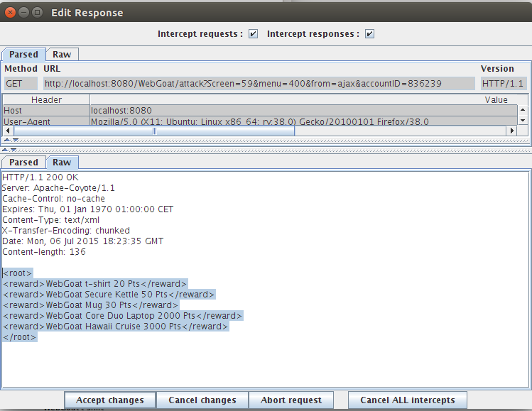Click the Hawaii Cruise 3000 Pts line
Image resolution: width=532 pixels, height=411 pixels.
pyautogui.click(x=115, y=327)
